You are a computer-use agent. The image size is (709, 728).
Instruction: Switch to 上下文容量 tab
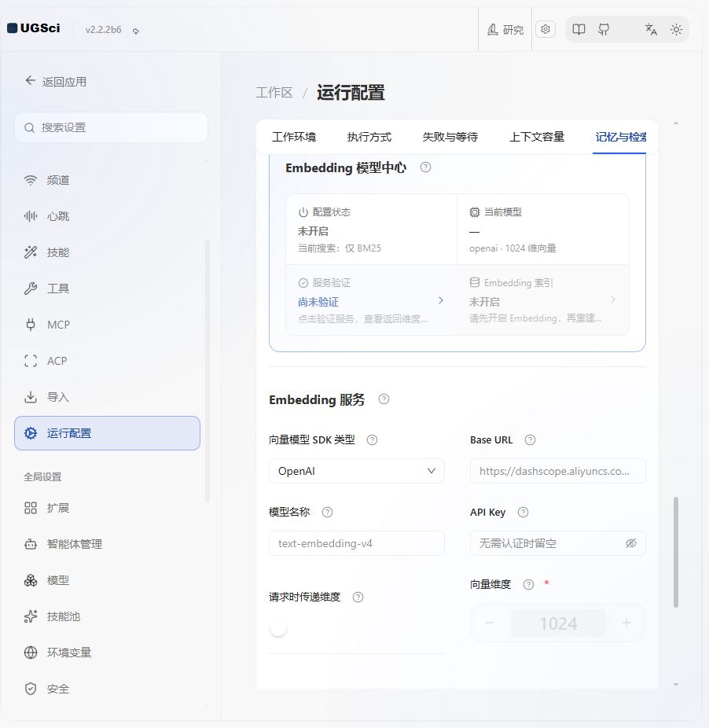click(537, 137)
